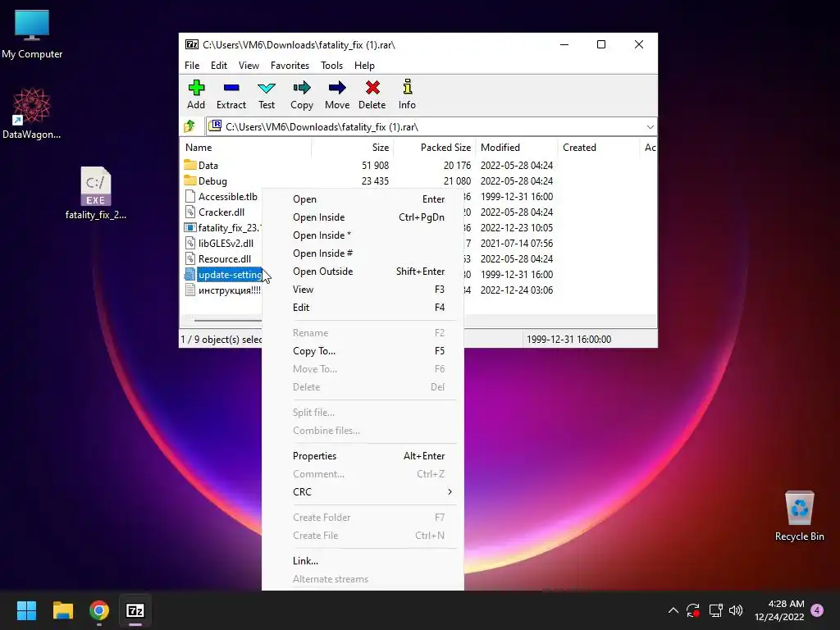Open the Recycle Bin icon
Viewport: 840px width, 630px height.
(799, 516)
